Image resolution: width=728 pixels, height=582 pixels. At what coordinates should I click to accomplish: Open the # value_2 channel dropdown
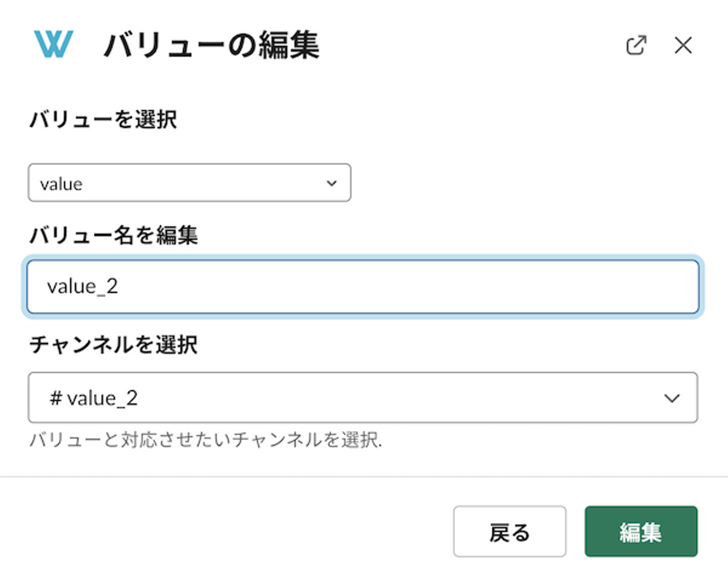[x=362, y=398]
